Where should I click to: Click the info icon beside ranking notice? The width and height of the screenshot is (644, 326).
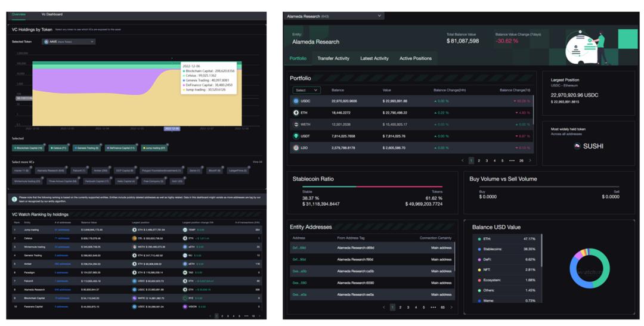(15, 200)
